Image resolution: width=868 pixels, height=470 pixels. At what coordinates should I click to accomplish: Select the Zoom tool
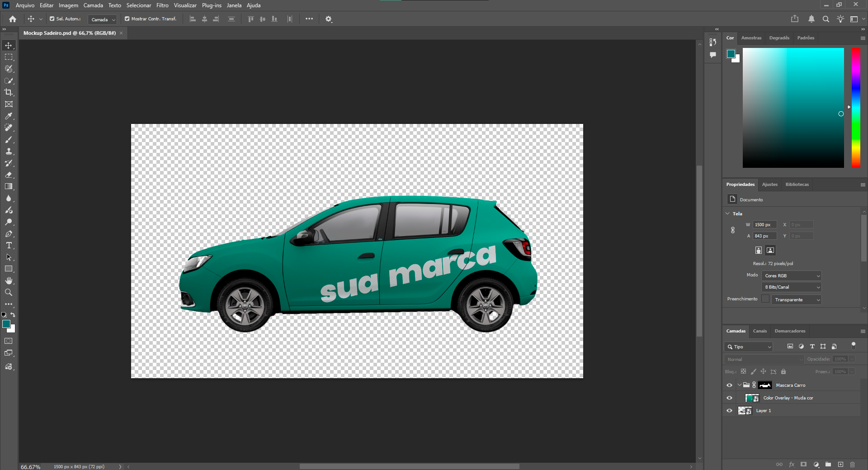[x=9, y=293]
